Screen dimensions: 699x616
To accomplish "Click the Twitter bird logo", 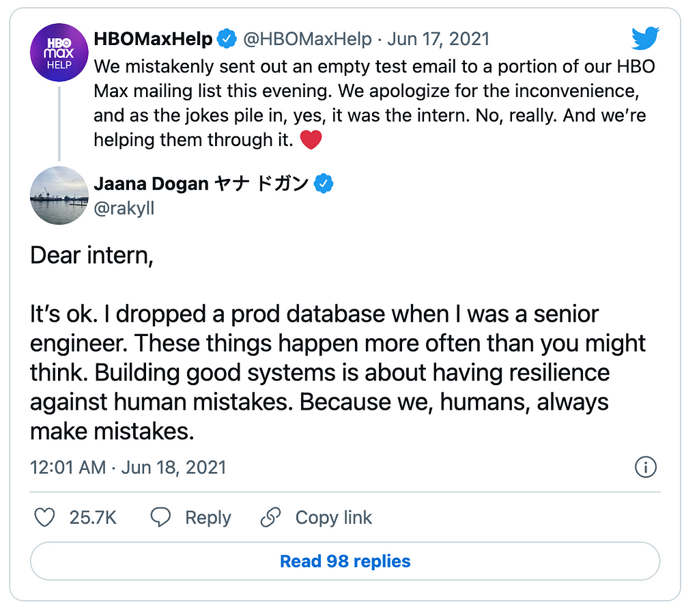I will pyautogui.click(x=645, y=38).
